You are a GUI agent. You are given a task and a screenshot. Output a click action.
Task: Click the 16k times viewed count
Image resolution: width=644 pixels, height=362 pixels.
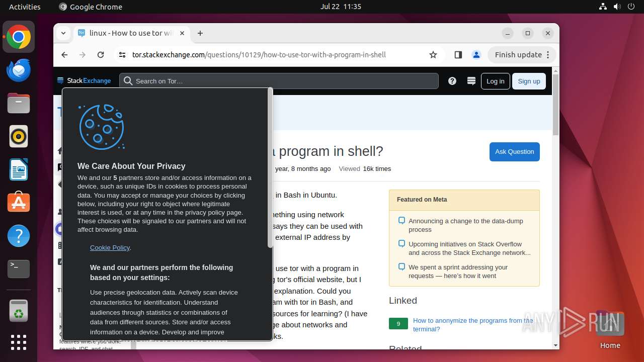tap(377, 169)
